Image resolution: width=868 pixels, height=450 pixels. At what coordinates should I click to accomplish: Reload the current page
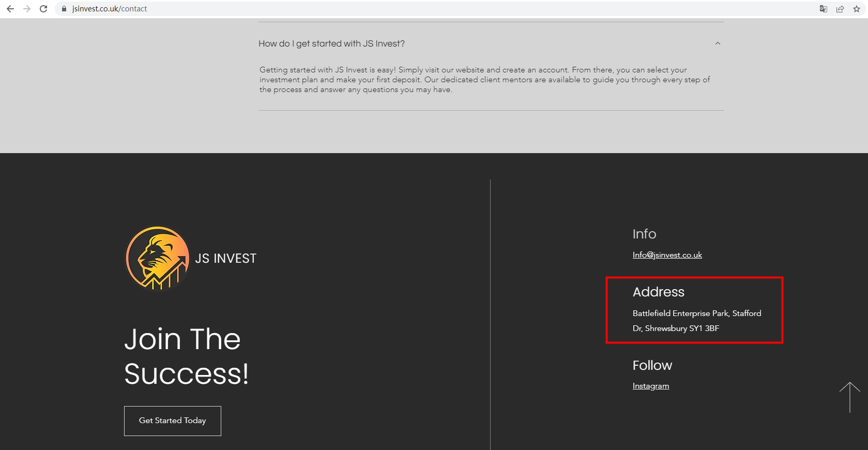coord(43,9)
